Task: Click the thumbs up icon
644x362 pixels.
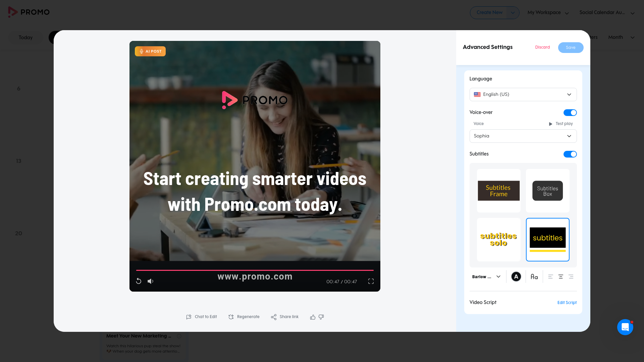Action: 313,317
